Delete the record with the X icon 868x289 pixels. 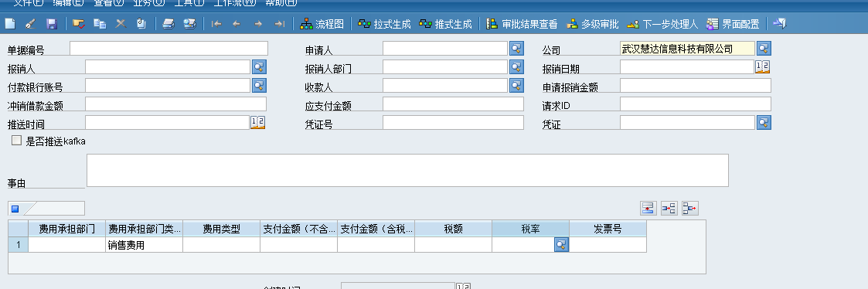coord(121,24)
